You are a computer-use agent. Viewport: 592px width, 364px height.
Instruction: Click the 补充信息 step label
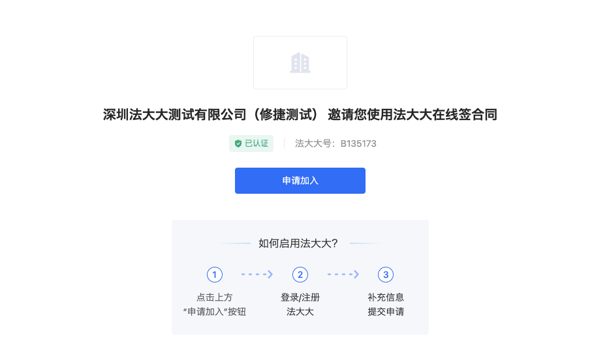pos(386,297)
